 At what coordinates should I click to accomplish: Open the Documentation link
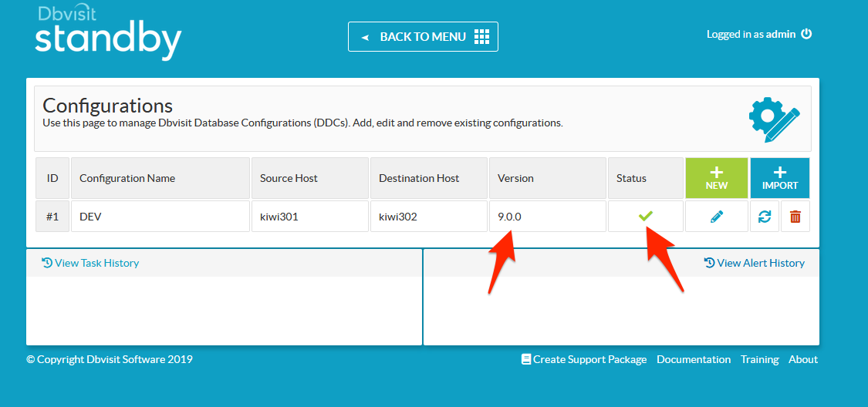(694, 359)
